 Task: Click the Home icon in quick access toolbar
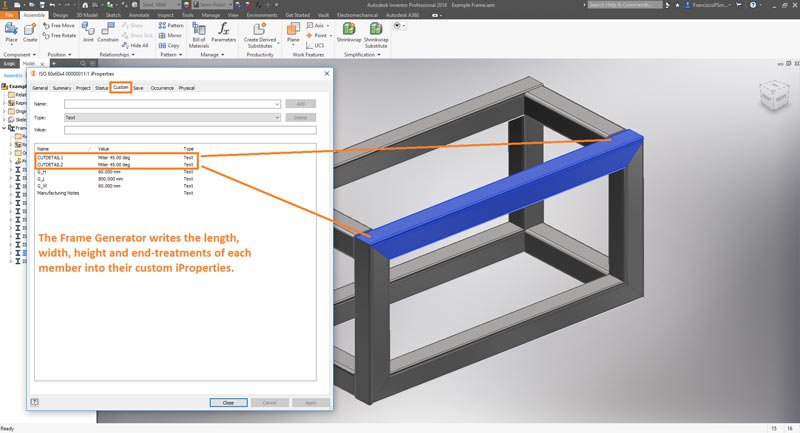[x=85, y=5]
